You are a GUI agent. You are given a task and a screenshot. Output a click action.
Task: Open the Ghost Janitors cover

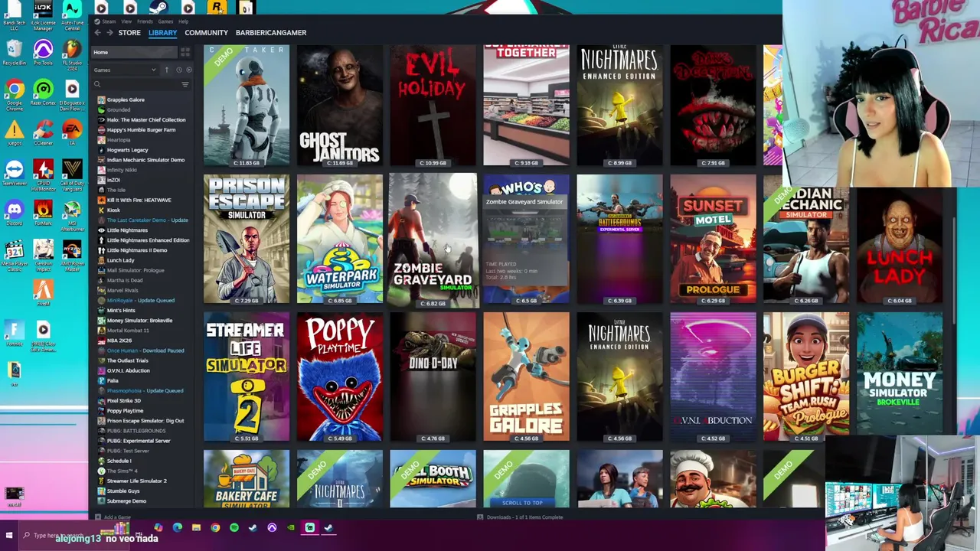point(339,106)
